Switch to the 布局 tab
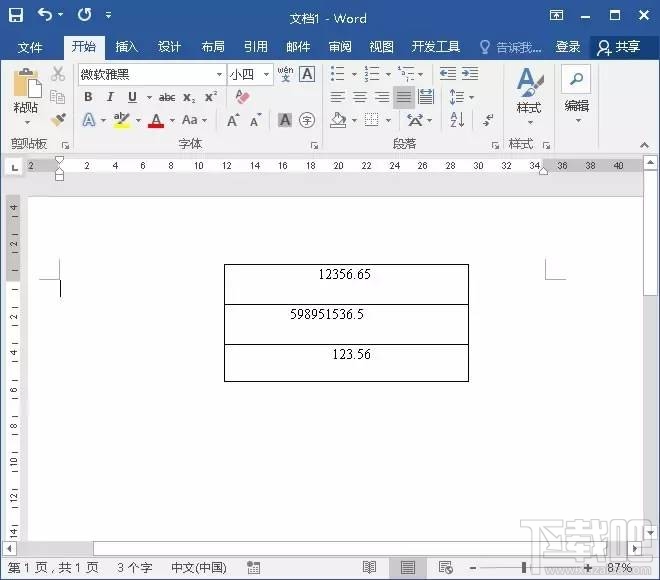The image size is (660, 580). point(213,47)
